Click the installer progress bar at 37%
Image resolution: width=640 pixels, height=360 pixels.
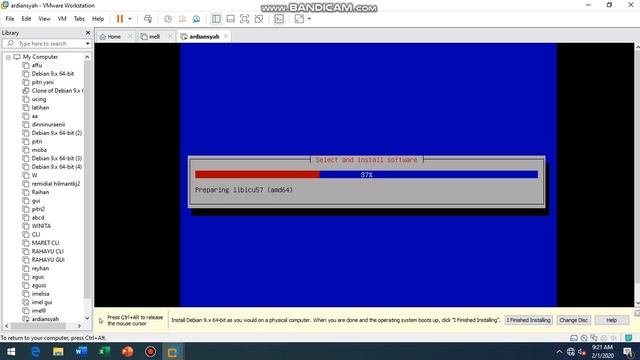[x=366, y=175]
